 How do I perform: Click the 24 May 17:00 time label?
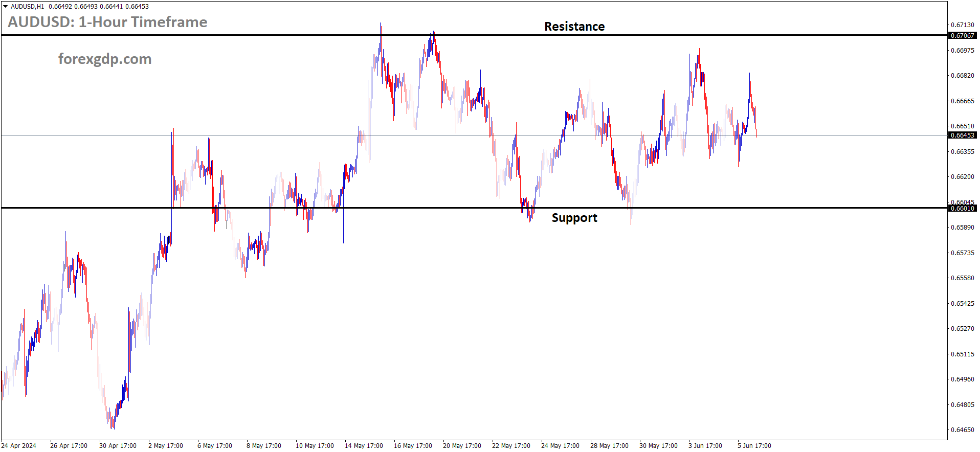click(560, 446)
